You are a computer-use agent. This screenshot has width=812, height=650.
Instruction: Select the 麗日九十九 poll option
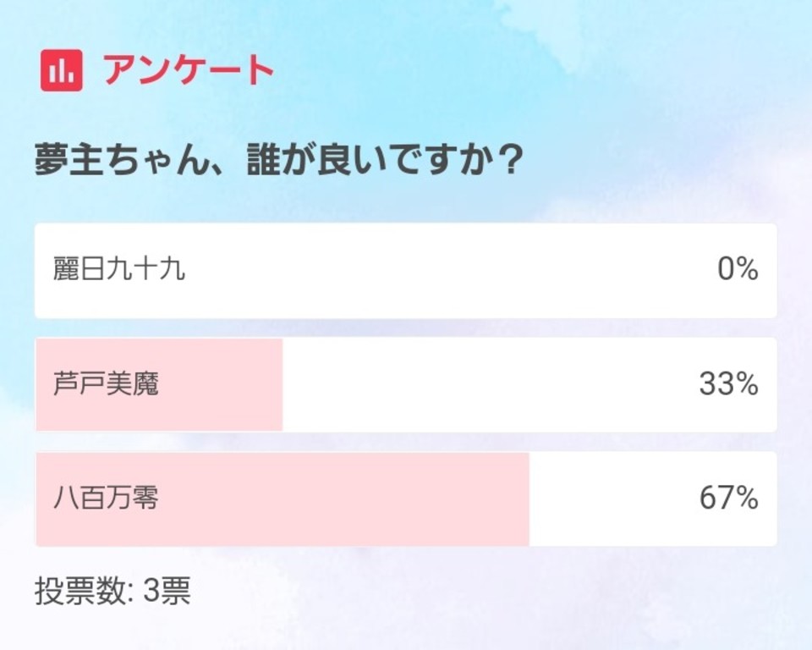(405, 271)
